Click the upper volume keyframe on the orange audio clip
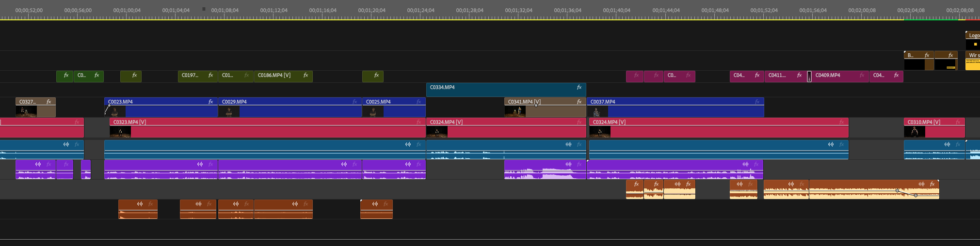Image resolution: width=980 pixels, height=246 pixels. (x=897, y=190)
